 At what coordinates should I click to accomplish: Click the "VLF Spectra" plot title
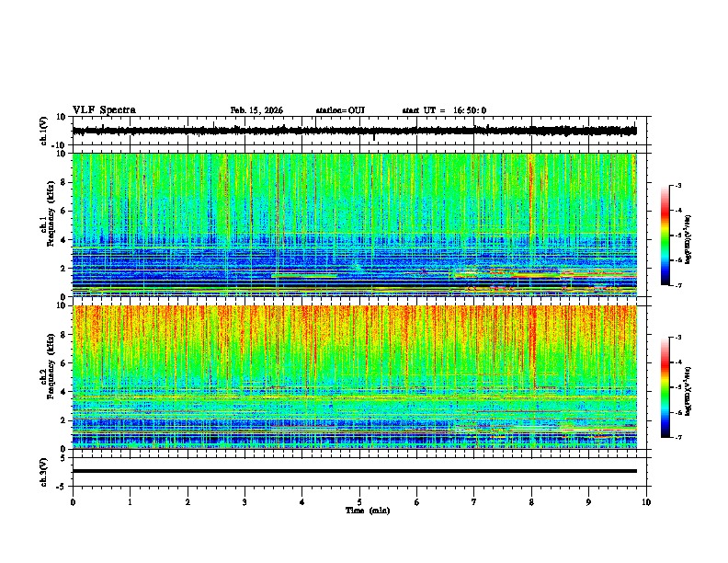104,110
